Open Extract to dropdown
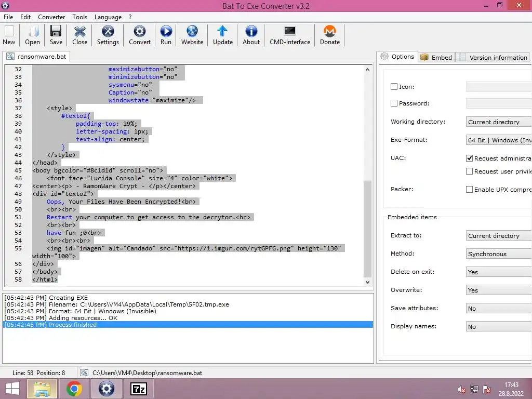532x399 pixels. (499, 235)
